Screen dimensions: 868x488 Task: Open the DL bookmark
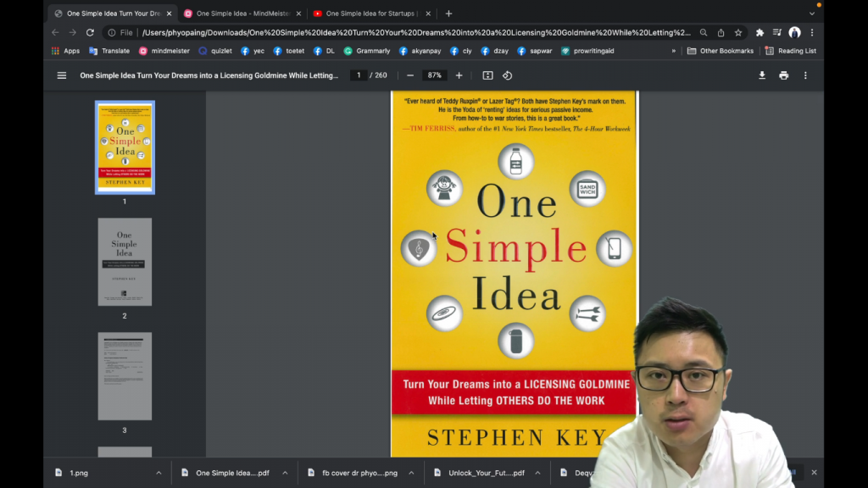coord(324,51)
